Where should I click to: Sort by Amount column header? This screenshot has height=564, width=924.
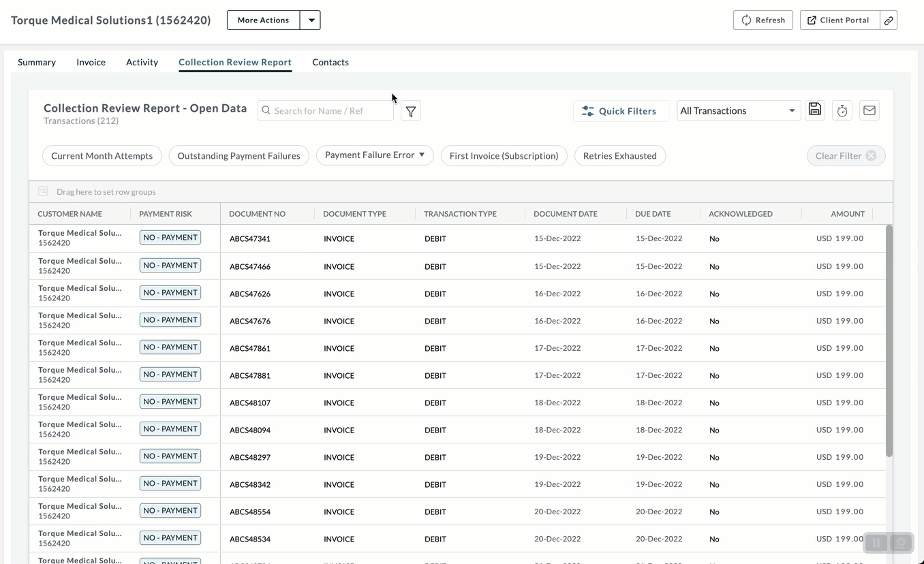pyautogui.click(x=848, y=214)
